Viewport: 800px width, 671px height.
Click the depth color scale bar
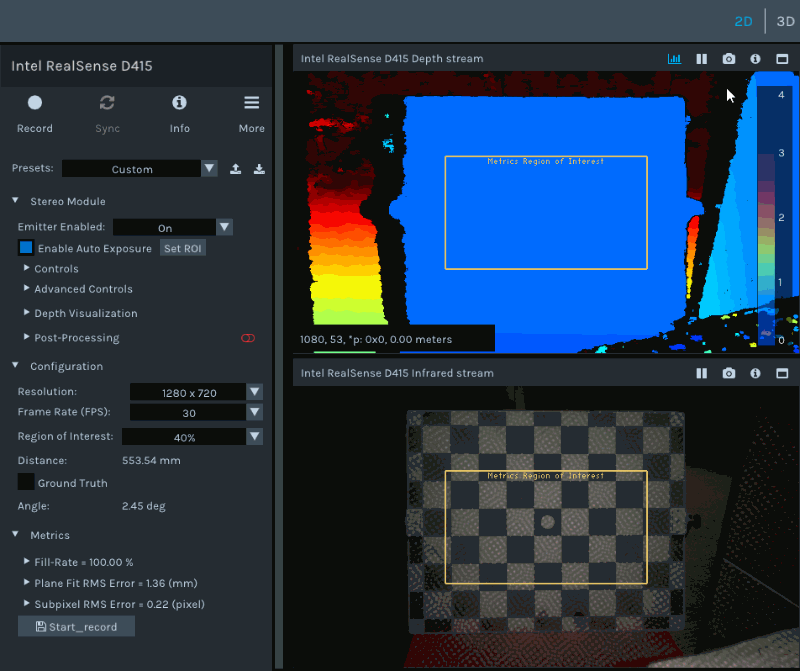coord(766,217)
